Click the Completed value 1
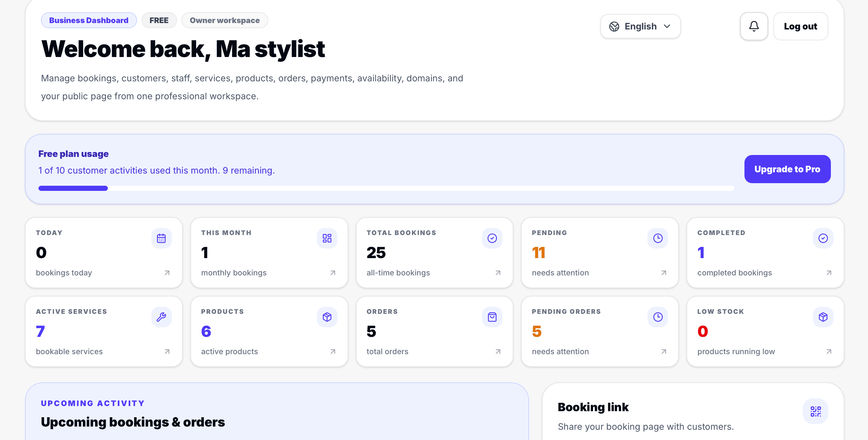 pyautogui.click(x=701, y=253)
